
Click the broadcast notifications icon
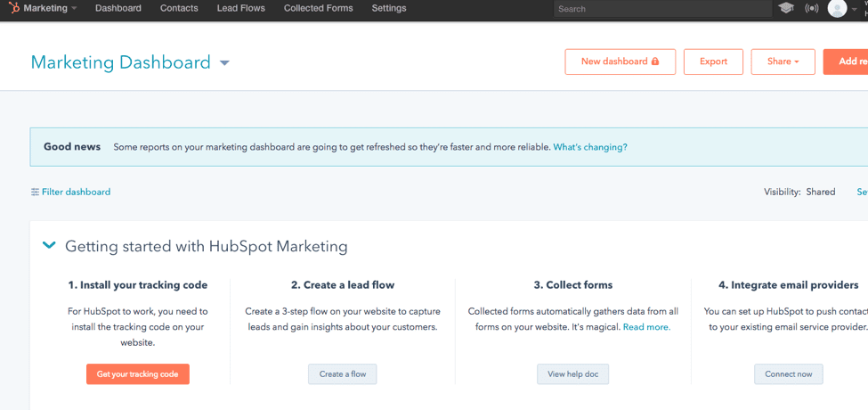point(812,8)
